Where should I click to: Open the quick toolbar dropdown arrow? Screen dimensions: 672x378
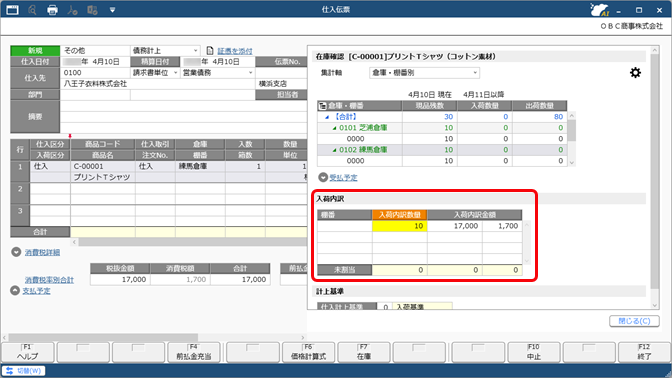(x=112, y=9)
